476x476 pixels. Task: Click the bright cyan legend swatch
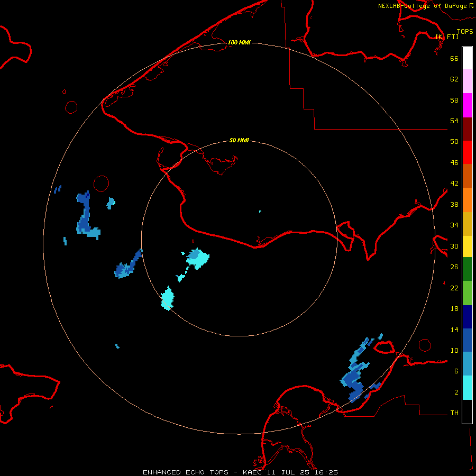467,388
